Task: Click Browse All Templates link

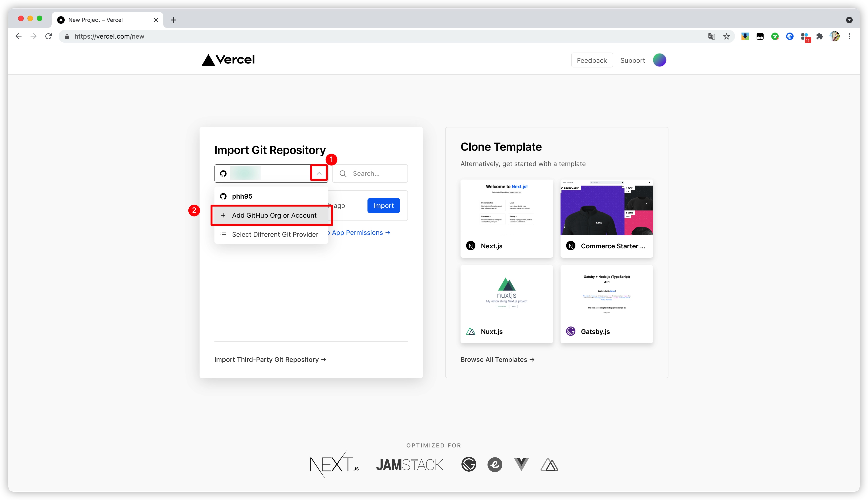Action: (497, 359)
